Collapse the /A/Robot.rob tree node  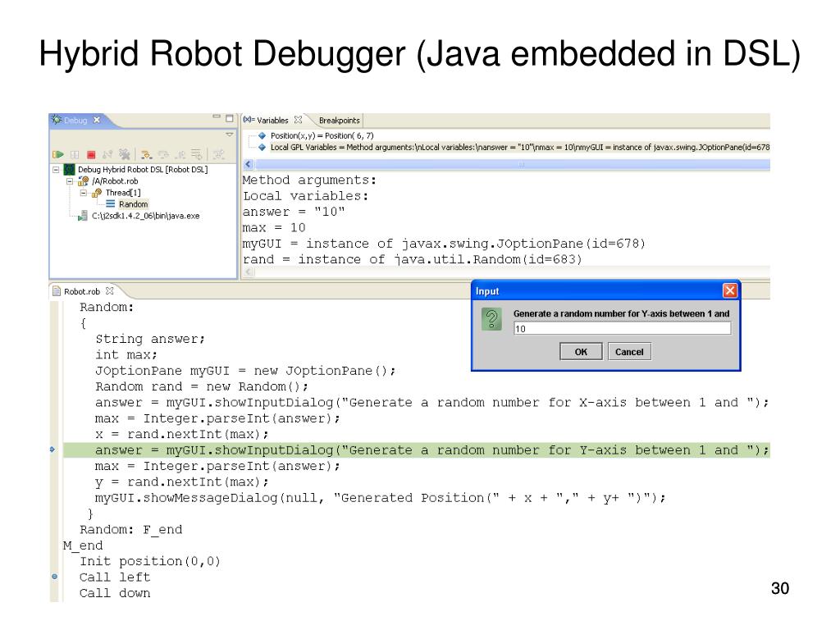pyautogui.click(x=70, y=181)
